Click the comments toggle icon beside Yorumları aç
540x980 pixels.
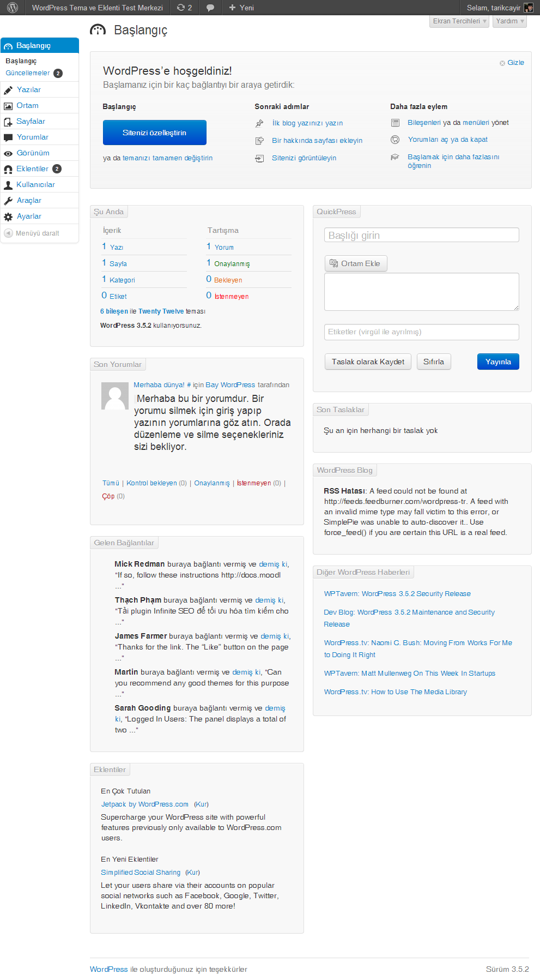tap(395, 140)
